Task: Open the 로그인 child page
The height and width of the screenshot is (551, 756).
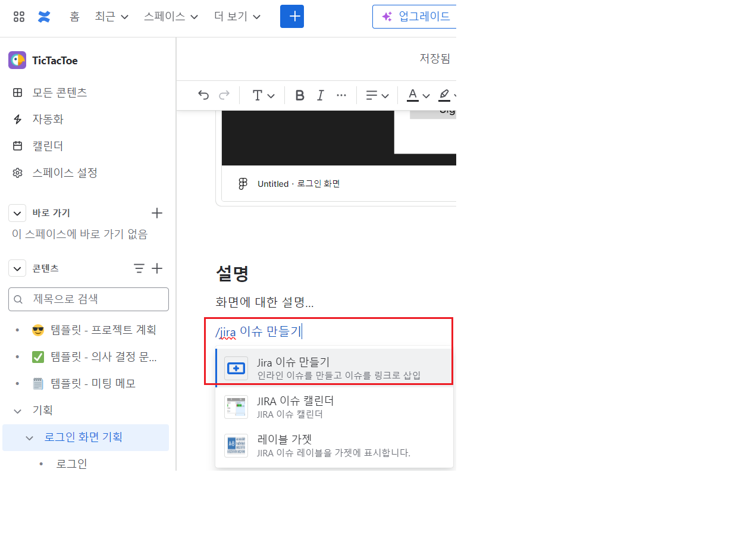Action: [71, 464]
